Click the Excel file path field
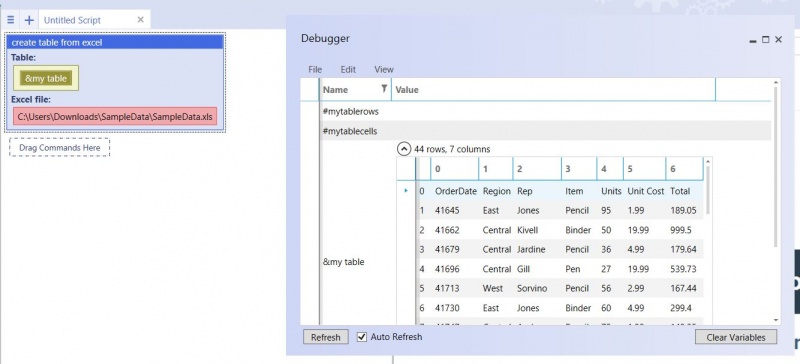Screen dimensions: 800x364 tap(115, 116)
